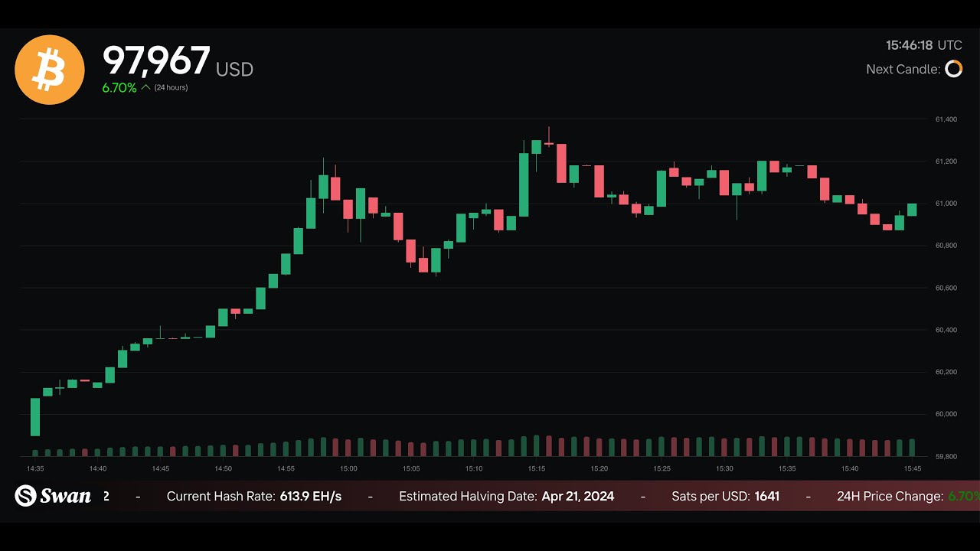Click the tall green candle at 14:35
The height and width of the screenshot is (551, 980).
[35, 417]
